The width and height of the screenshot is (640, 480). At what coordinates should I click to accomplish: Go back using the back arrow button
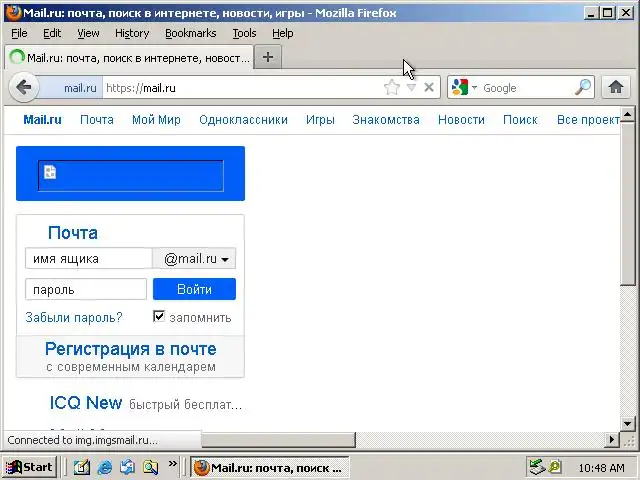coord(24,87)
